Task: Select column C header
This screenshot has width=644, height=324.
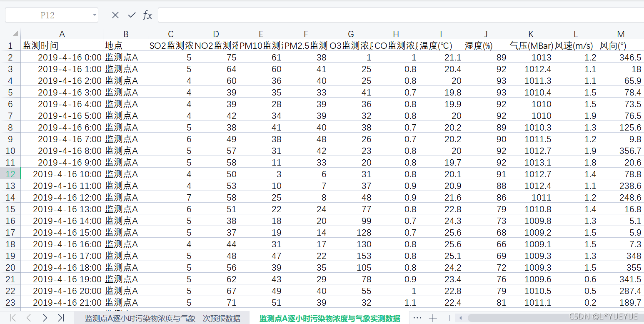Action: point(171,34)
